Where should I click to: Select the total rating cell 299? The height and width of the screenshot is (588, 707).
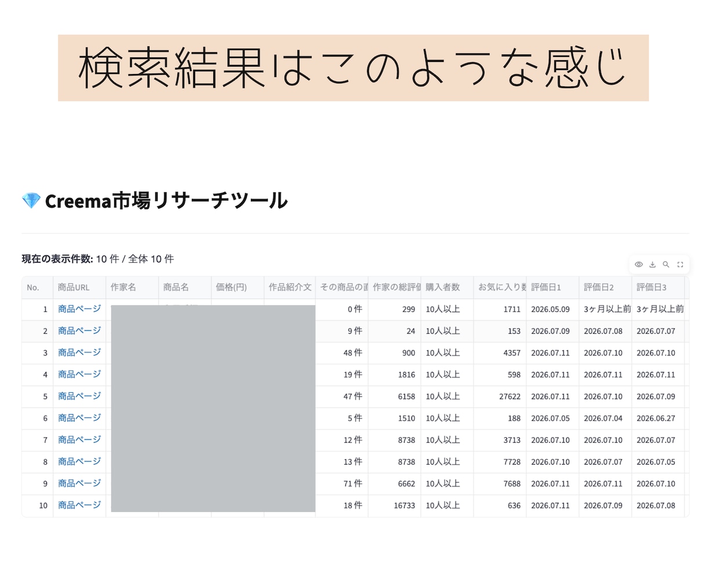(395, 309)
